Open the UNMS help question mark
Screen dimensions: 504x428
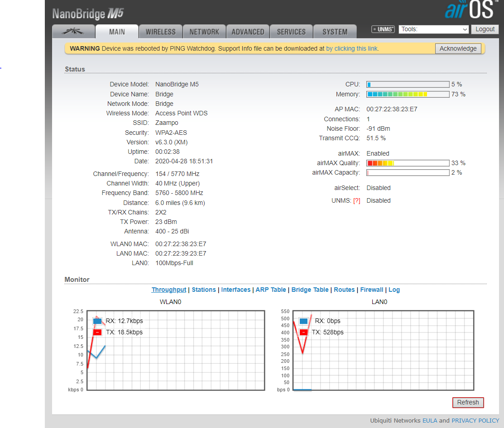356,201
